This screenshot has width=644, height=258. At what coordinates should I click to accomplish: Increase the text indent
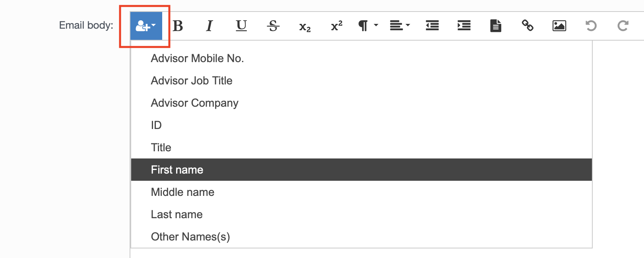point(464,25)
